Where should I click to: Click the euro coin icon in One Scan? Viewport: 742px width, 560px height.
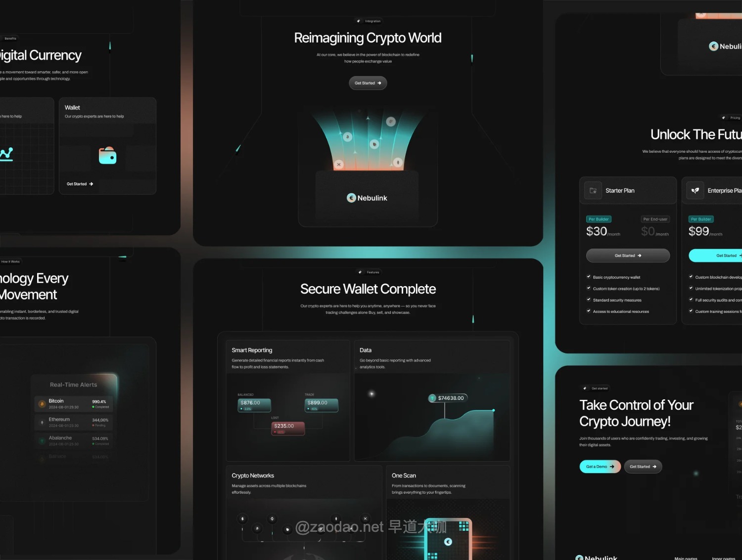(x=448, y=542)
